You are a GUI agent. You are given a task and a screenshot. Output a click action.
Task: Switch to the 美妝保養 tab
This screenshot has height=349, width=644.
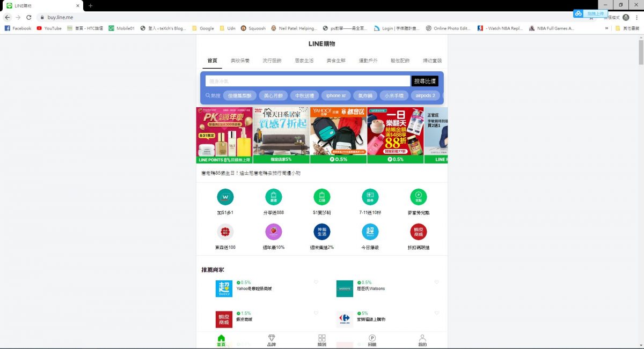240,61
